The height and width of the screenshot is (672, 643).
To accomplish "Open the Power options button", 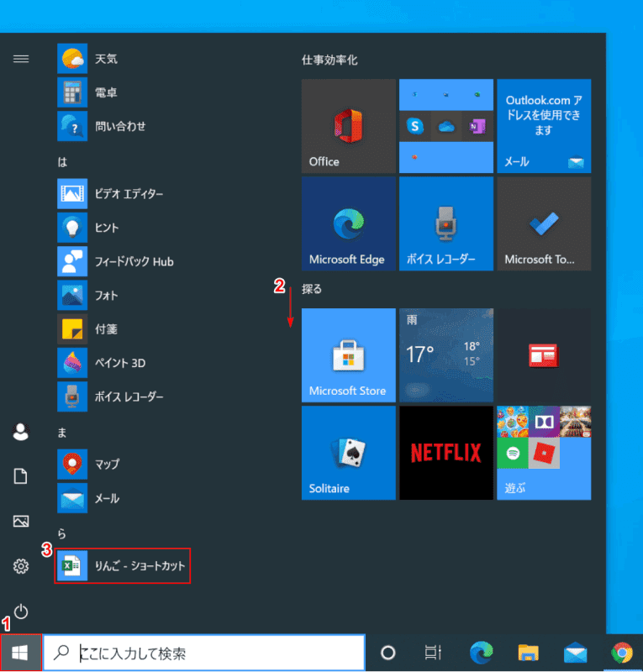I will (20, 612).
